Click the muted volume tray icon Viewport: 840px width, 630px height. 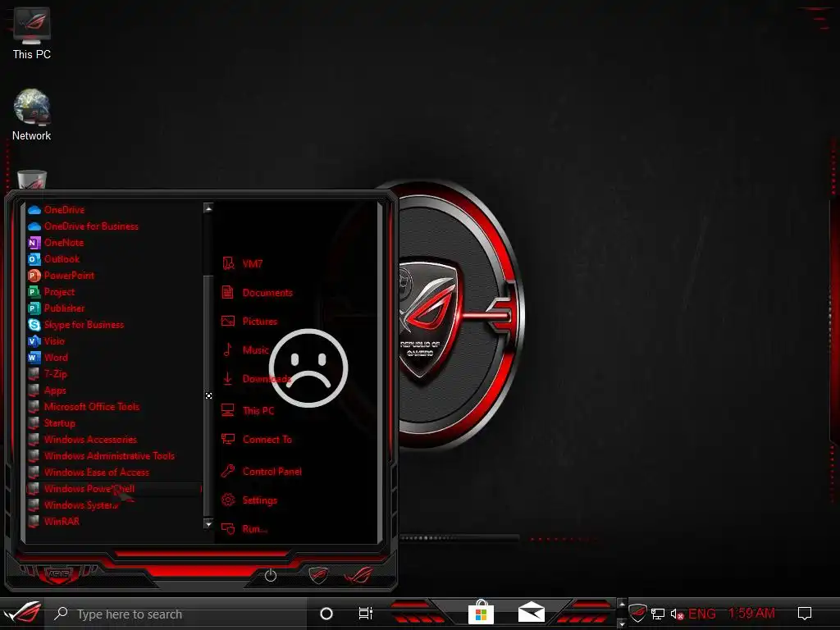[677, 614]
